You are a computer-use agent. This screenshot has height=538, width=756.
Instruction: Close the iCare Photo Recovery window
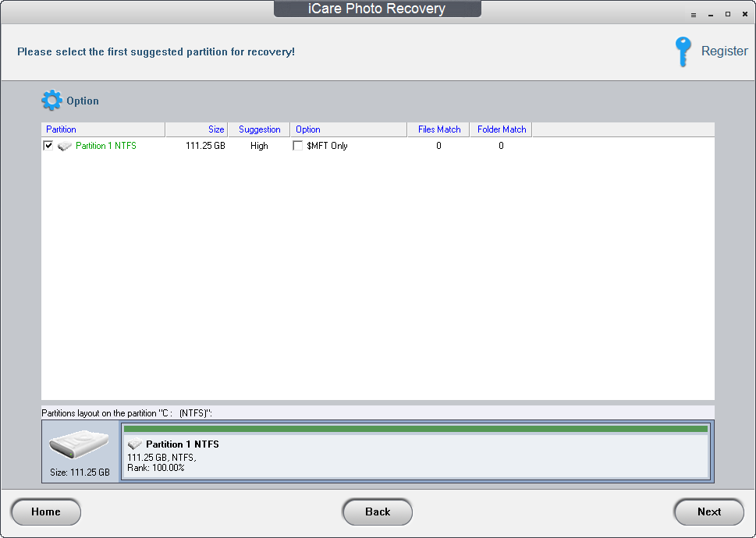pos(745,15)
